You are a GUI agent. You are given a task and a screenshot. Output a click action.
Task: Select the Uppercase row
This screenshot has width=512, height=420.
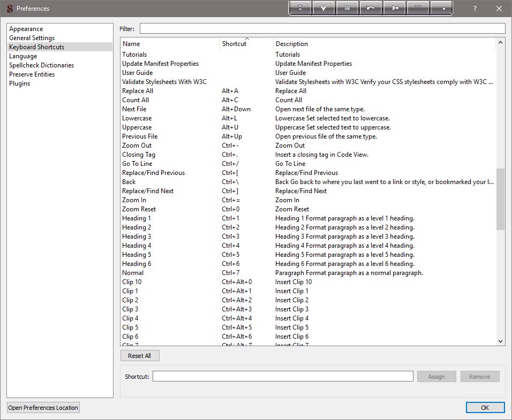pos(308,127)
